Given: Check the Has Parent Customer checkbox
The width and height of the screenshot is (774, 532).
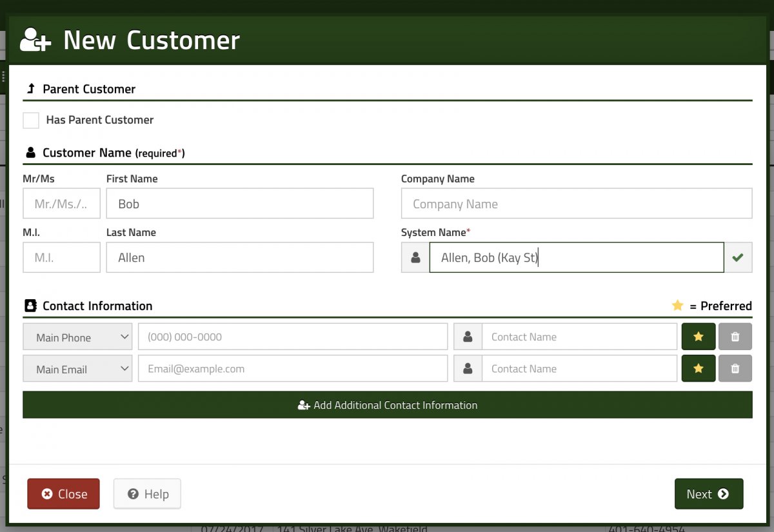Looking at the screenshot, I should (x=31, y=120).
